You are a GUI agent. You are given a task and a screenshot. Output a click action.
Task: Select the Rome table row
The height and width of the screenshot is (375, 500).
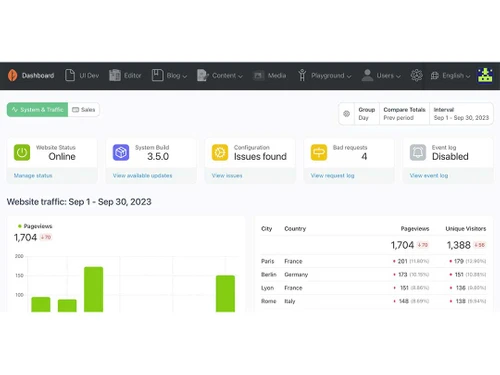tap(373, 301)
